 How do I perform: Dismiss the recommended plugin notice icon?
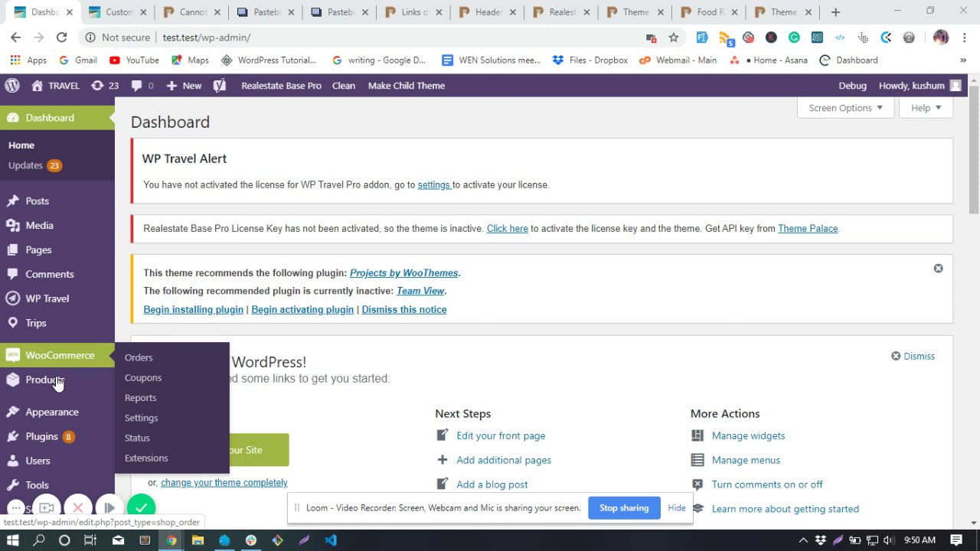938,269
